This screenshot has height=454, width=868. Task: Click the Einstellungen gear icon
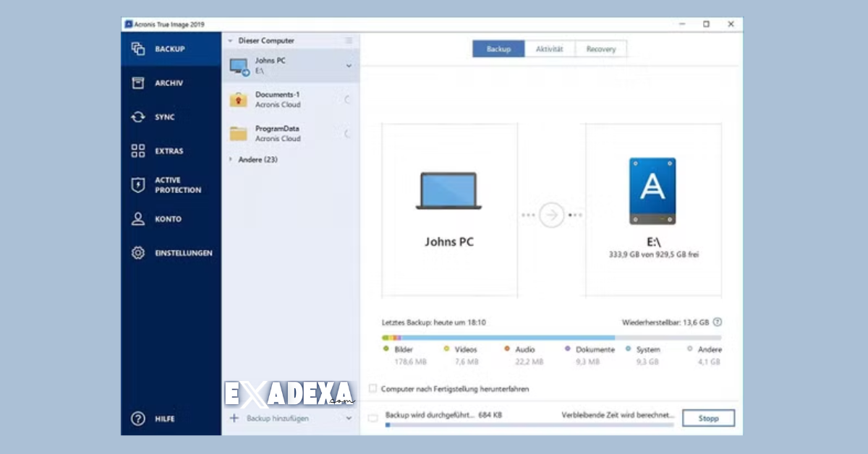[137, 253]
